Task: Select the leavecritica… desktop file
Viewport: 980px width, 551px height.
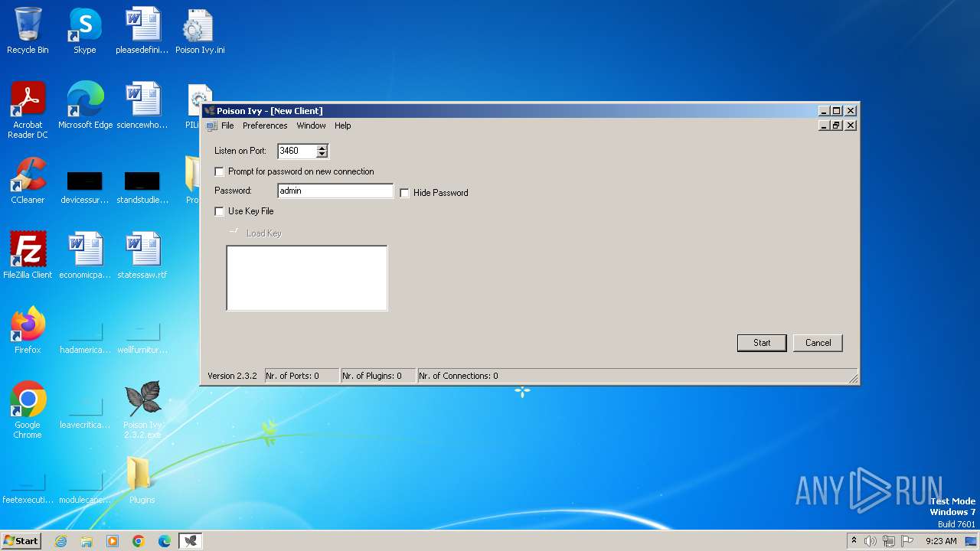Action: [x=85, y=414]
